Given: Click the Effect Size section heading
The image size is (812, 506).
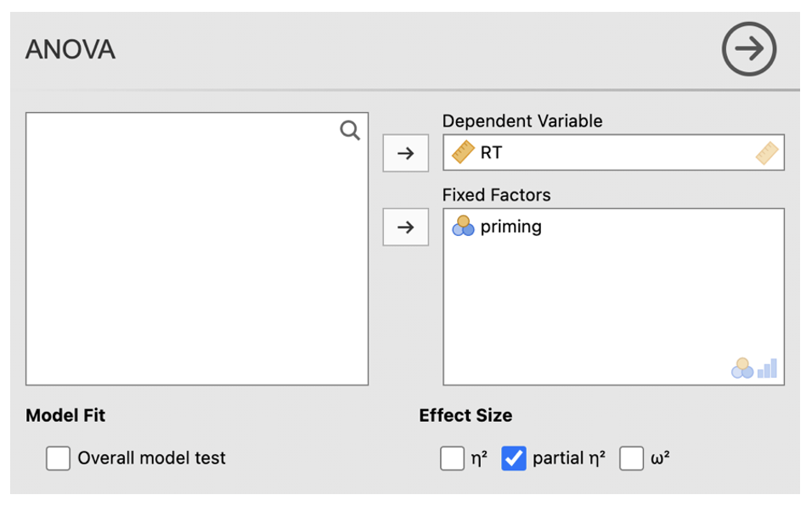Looking at the screenshot, I should coord(465,416).
